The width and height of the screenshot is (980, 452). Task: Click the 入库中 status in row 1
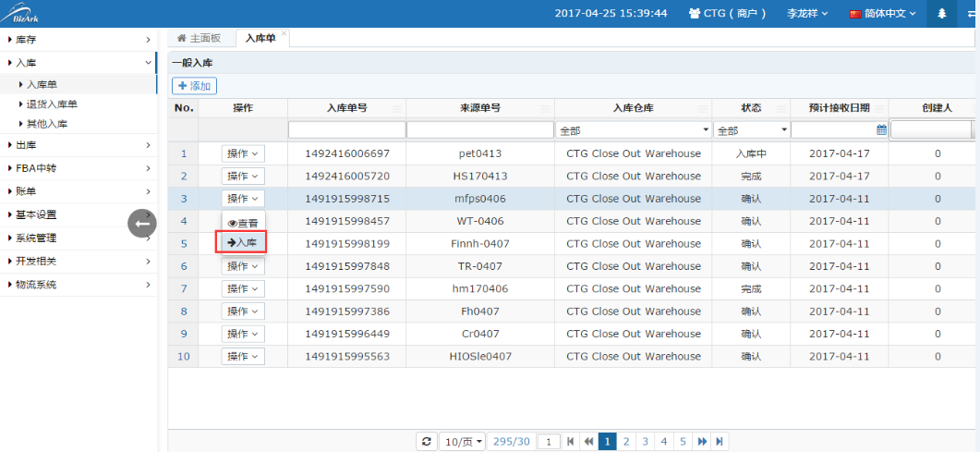tap(751, 153)
